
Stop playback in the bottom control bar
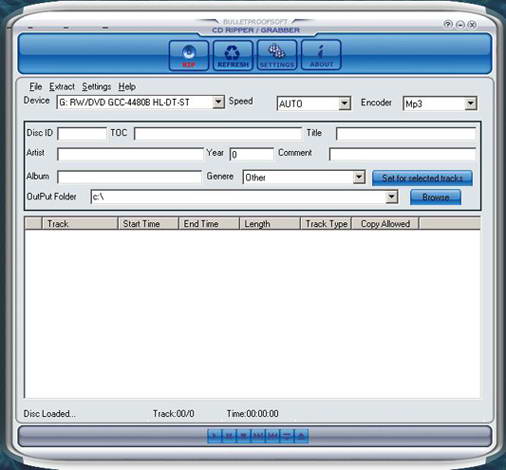(x=244, y=436)
